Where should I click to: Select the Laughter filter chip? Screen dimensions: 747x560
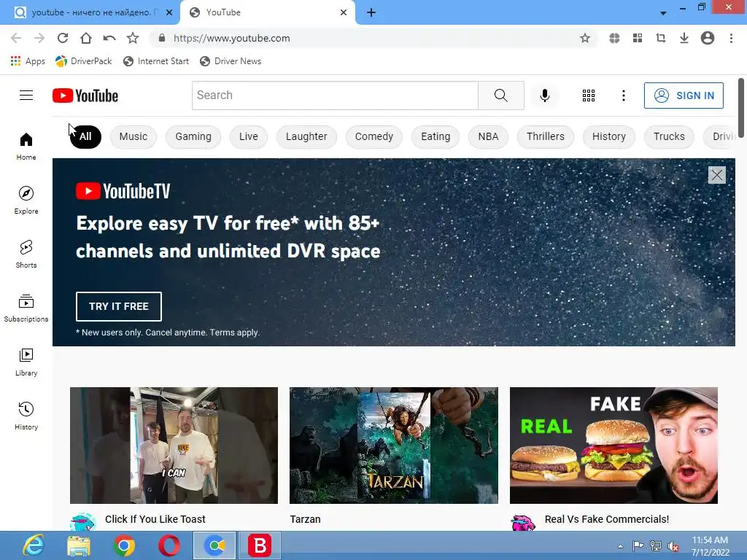[x=306, y=136]
